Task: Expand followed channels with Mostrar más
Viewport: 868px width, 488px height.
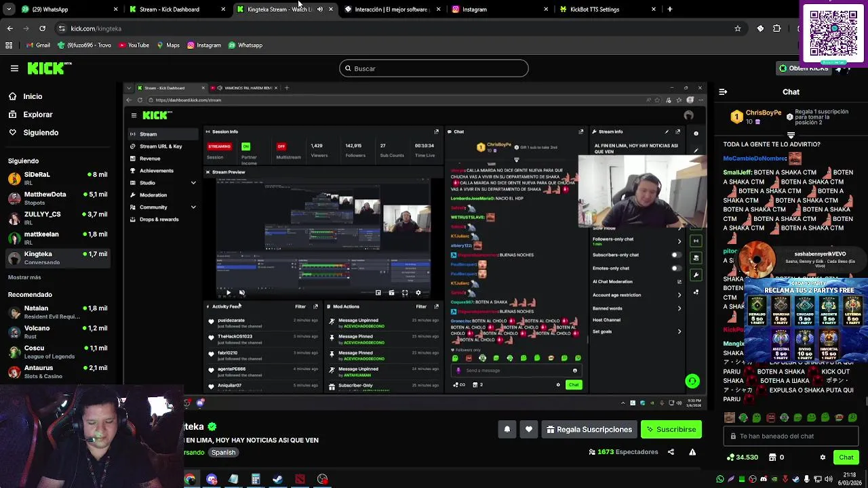Action: [x=24, y=277]
